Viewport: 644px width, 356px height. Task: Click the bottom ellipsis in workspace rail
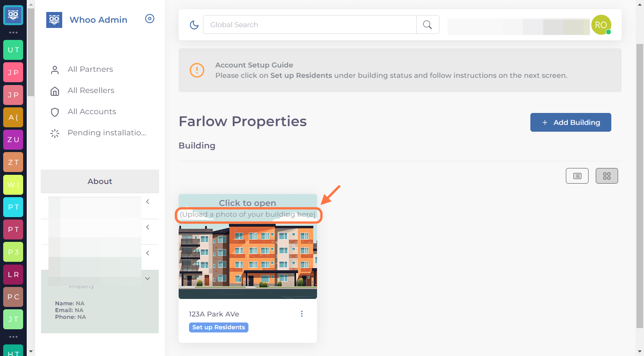click(x=13, y=337)
